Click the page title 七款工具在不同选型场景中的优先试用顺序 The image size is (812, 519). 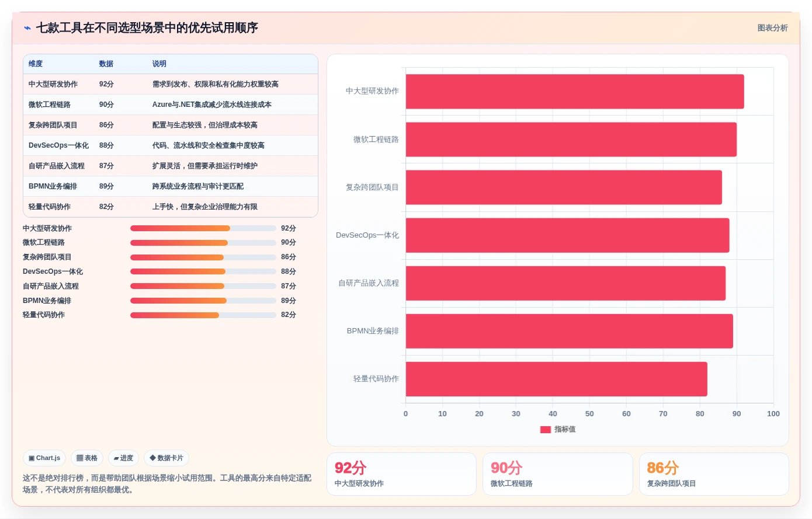tap(147, 28)
